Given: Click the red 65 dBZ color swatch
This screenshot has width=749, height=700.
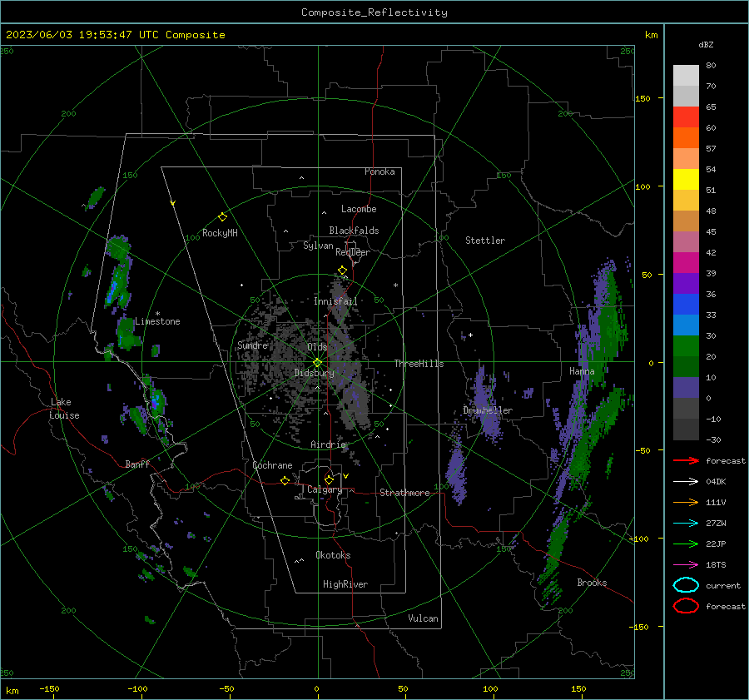Looking at the screenshot, I should click(x=686, y=117).
